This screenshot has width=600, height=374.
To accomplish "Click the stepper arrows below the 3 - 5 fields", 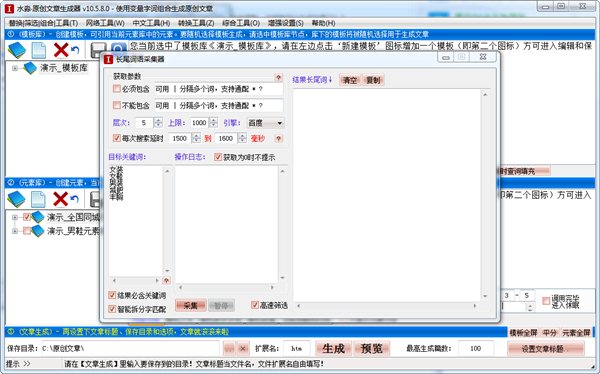I will [x=530, y=307].
